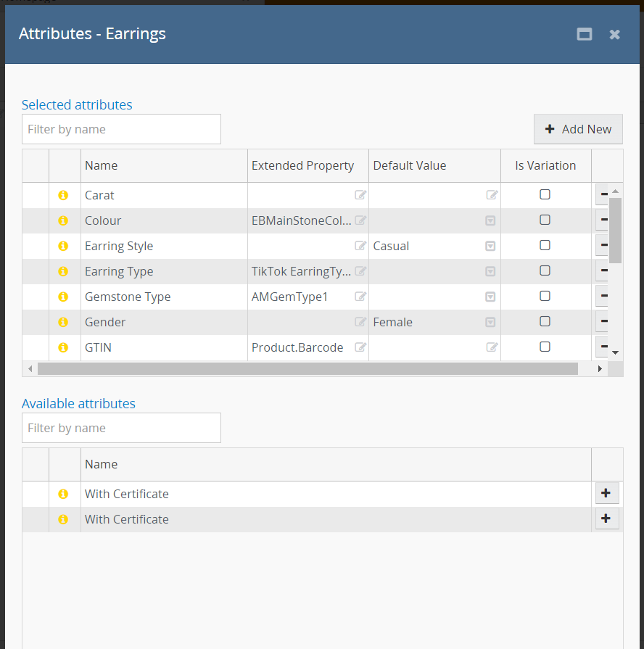The height and width of the screenshot is (649, 644).
Task: Maximize the Attributes dialog window
Action: [584, 34]
